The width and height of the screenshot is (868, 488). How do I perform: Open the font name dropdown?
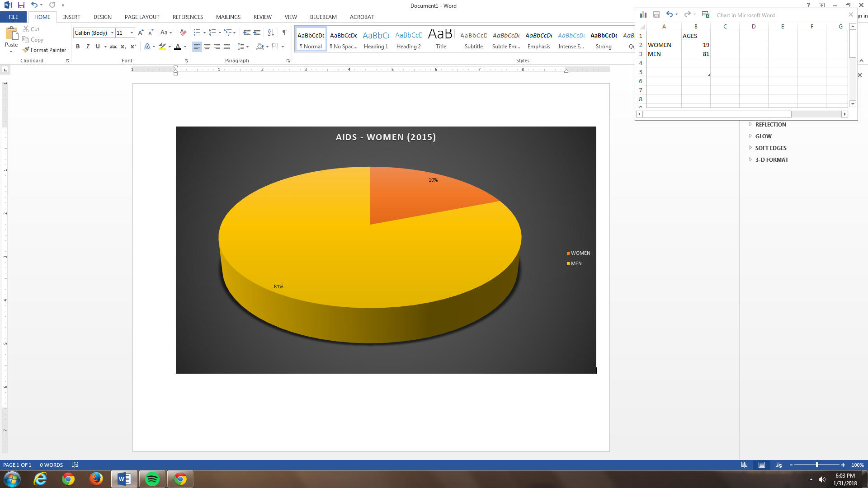112,33
